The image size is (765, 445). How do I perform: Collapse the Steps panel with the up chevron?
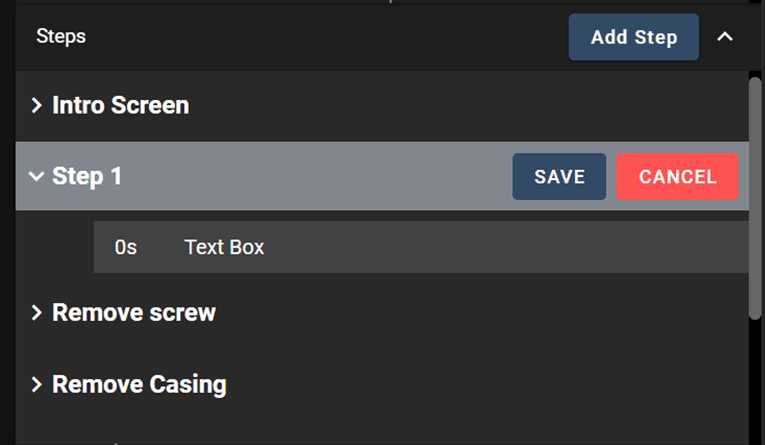(x=725, y=37)
